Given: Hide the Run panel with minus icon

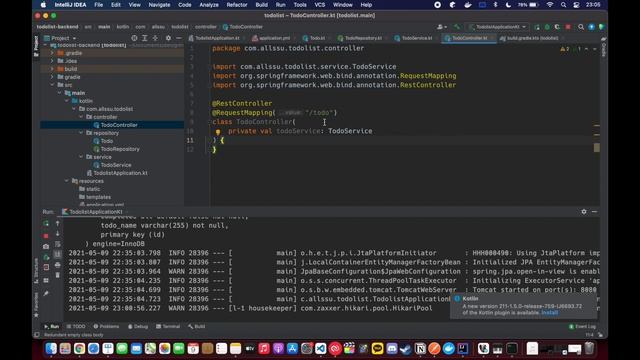Looking at the screenshot, I should (594, 211).
